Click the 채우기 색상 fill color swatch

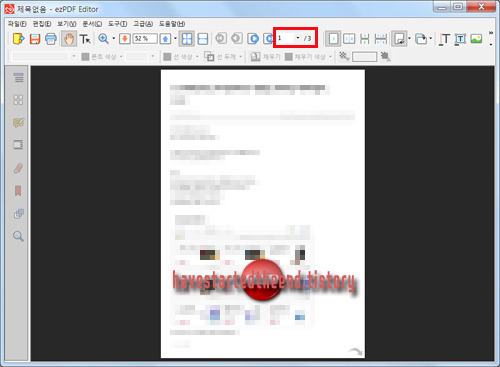(x=289, y=57)
